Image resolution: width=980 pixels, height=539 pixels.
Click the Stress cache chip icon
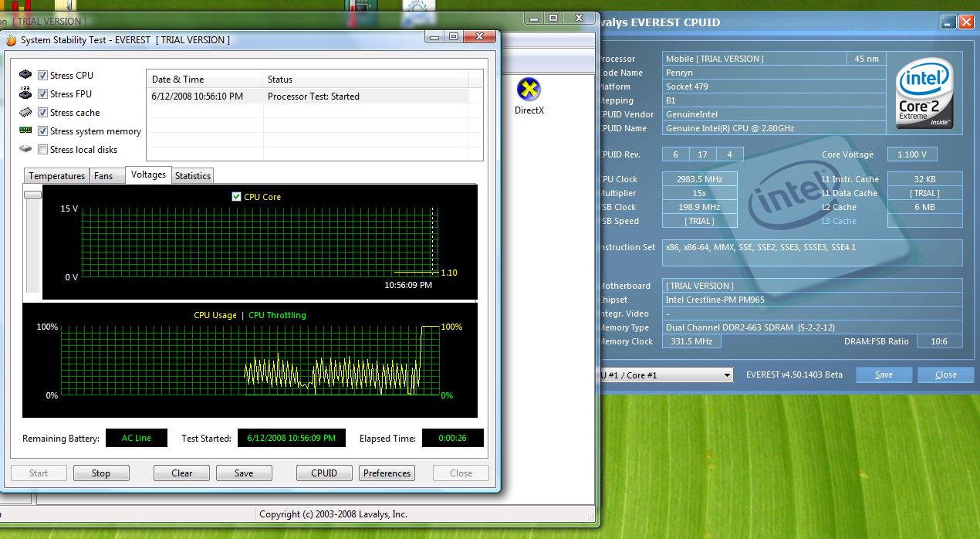(x=25, y=112)
